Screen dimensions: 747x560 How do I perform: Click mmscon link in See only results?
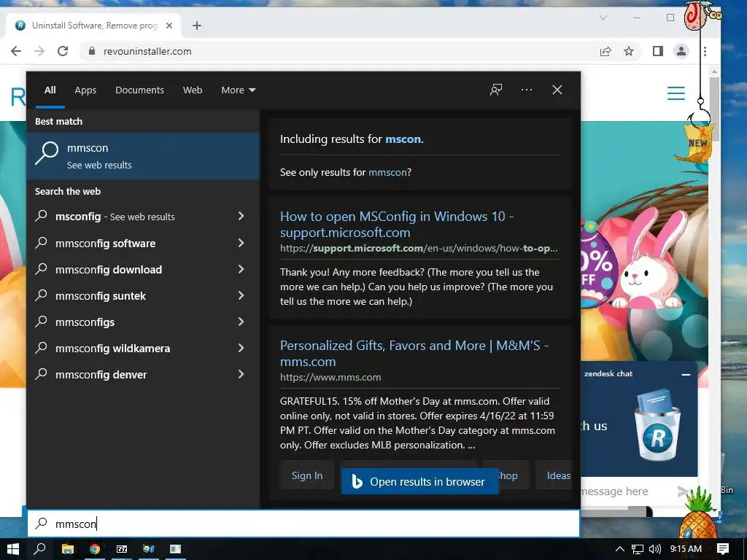pyautogui.click(x=387, y=172)
